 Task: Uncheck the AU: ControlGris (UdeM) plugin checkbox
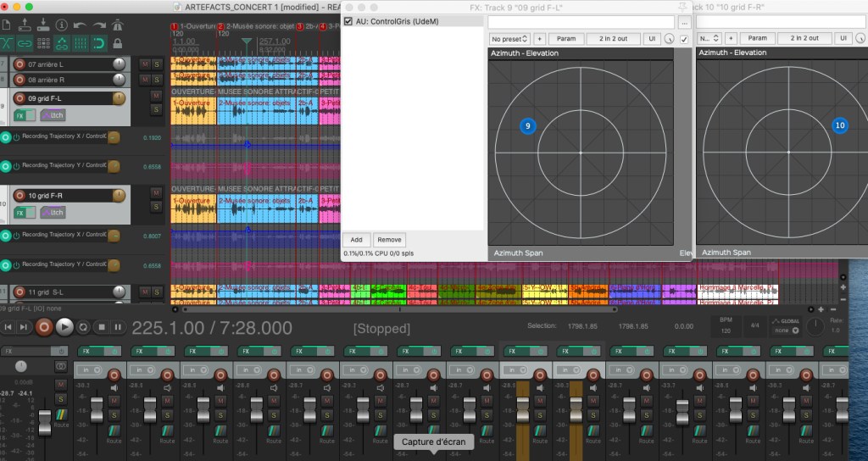[x=348, y=21]
